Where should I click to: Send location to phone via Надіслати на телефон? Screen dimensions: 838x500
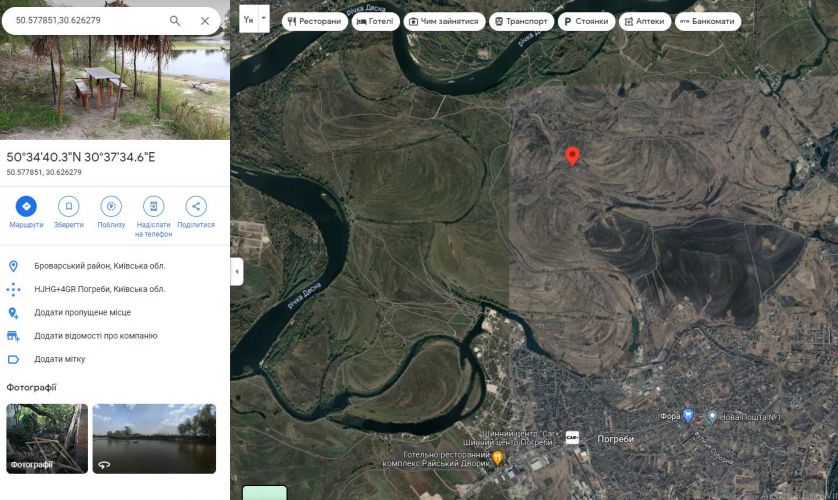(x=153, y=207)
